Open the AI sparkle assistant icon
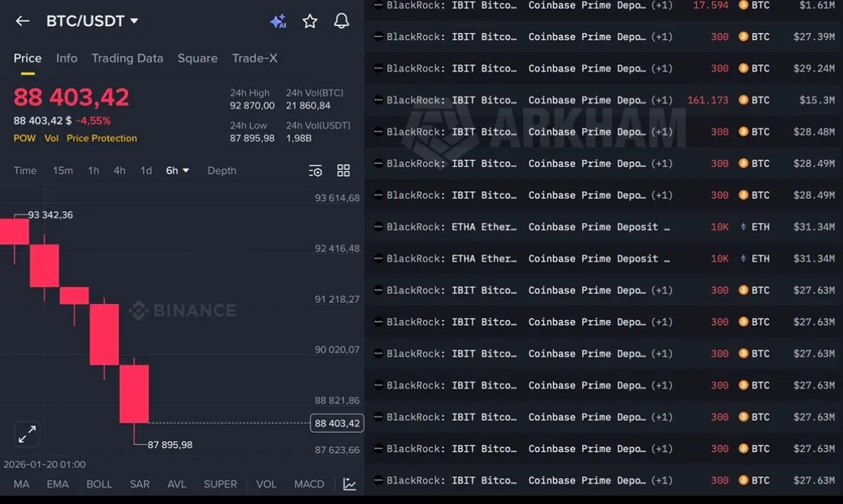 point(278,21)
